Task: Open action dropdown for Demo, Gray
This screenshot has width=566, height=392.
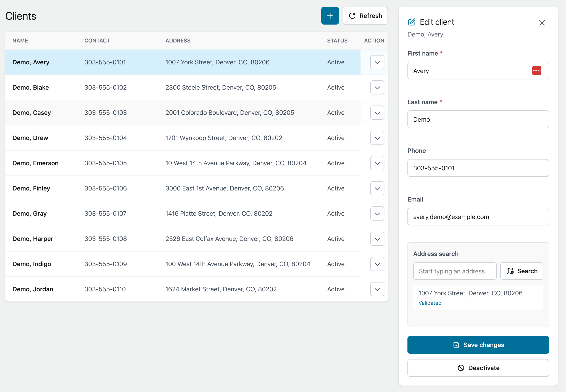Action: click(x=377, y=214)
